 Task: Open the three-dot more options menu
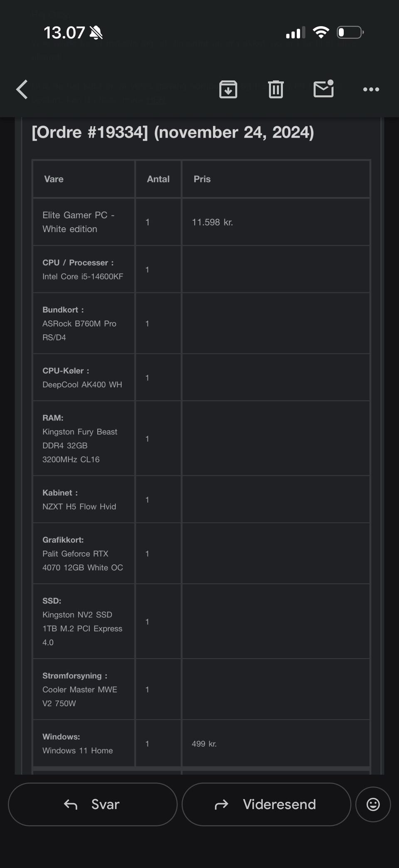click(x=371, y=89)
